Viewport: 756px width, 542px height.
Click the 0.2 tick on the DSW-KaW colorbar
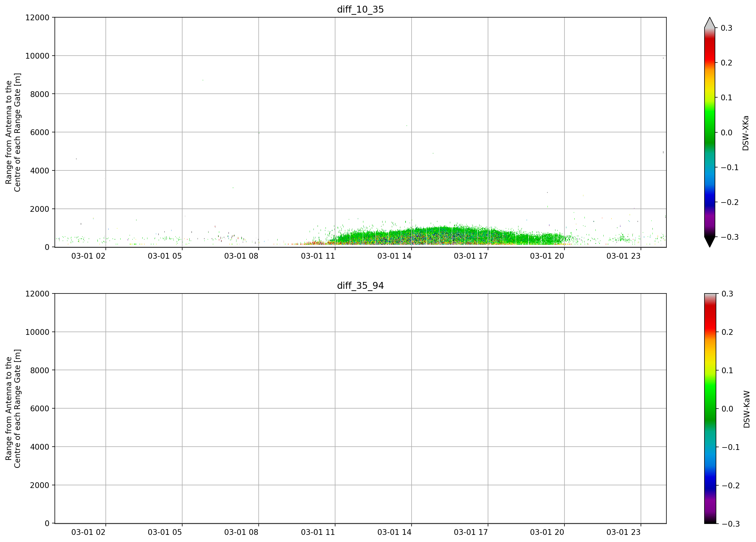pos(727,332)
